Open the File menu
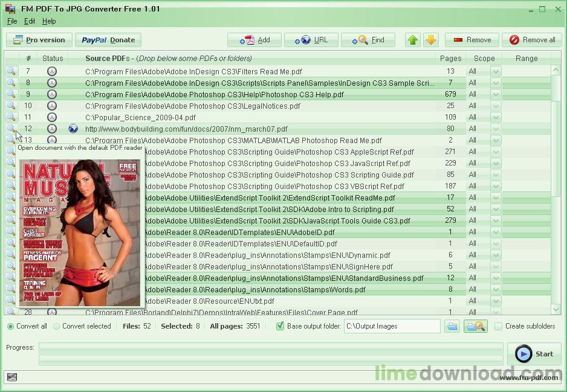 pos(11,21)
